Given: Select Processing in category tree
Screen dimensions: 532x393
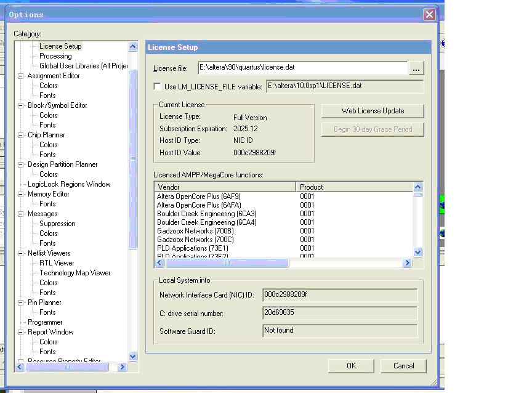Looking at the screenshot, I should click(x=55, y=56).
